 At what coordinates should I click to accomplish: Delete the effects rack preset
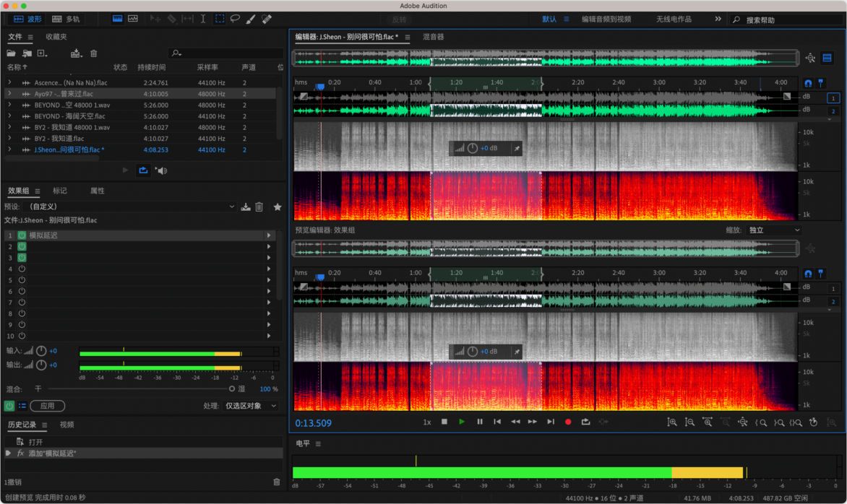pyautogui.click(x=259, y=207)
